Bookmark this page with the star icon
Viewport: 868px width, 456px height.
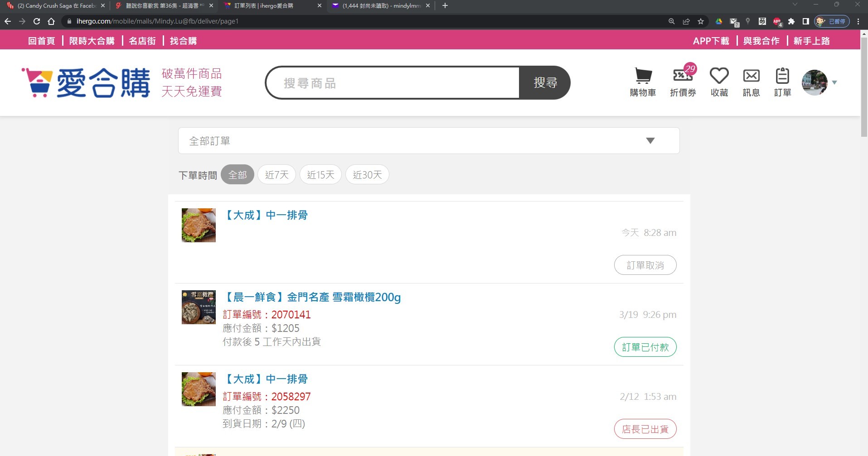point(701,21)
